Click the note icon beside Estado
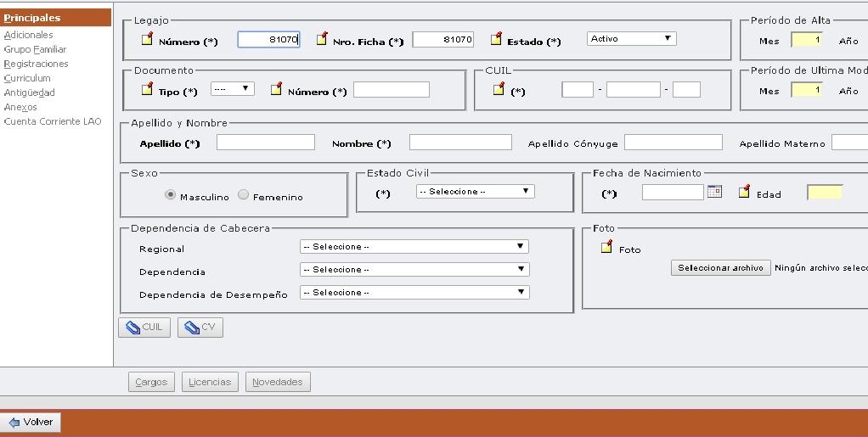The height and width of the screenshot is (437, 868). pyautogui.click(x=496, y=39)
